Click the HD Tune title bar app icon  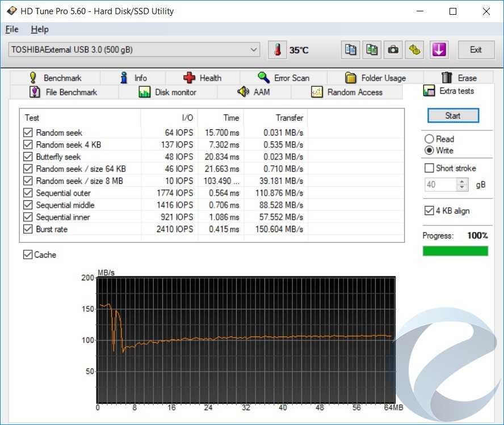(11, 11)
